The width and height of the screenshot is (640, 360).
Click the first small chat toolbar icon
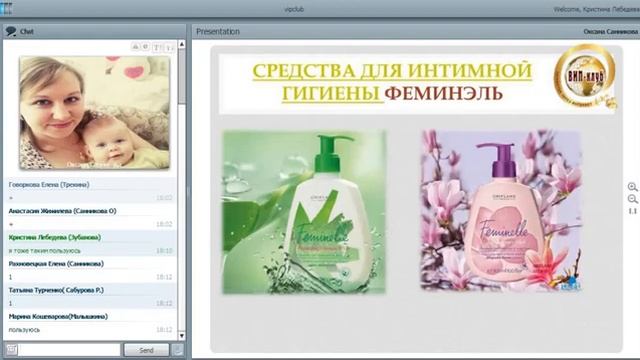(135, 47)
